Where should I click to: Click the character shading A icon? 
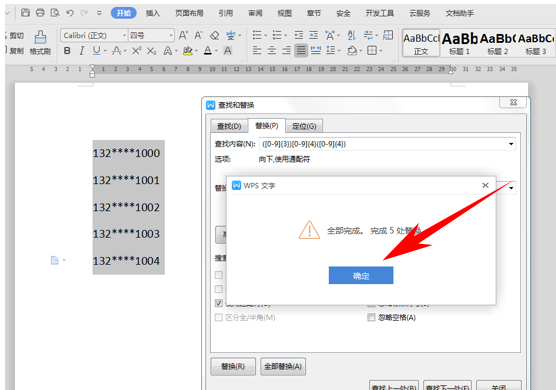pyautogui.click(x=228, y=51)
